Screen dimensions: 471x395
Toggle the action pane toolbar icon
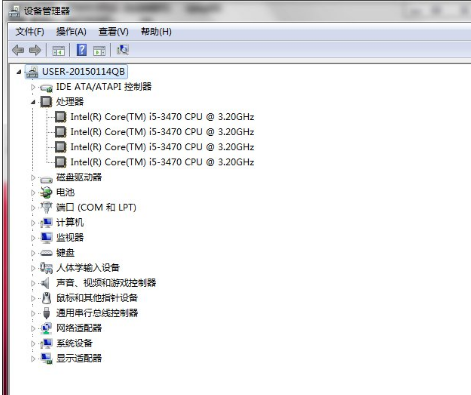pos(99,51)
